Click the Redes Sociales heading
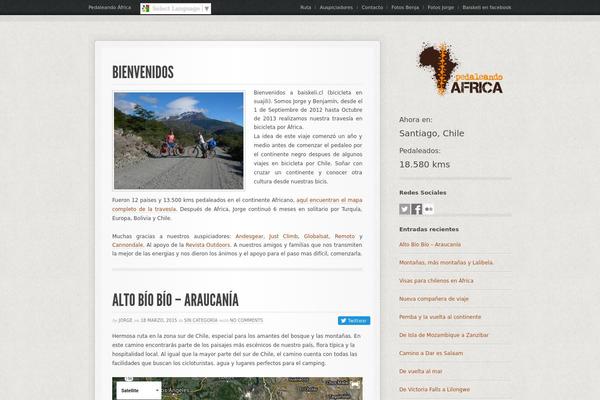The width and height of the screenshot is (600, 400). [x=423, y=193]
